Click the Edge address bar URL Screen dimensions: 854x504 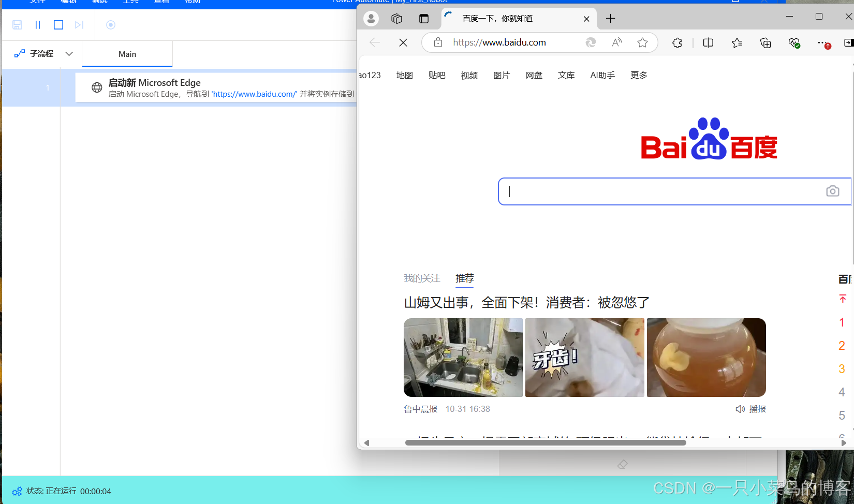499,42
